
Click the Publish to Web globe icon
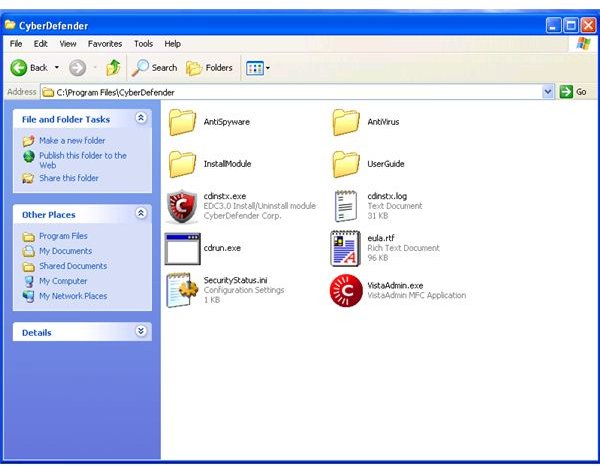tap(29, 156)
